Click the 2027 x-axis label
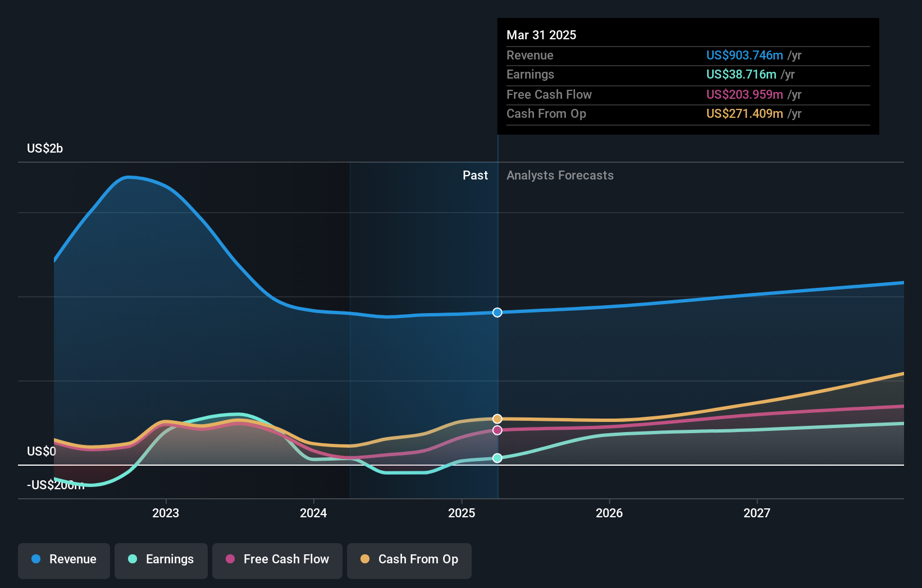This screenshot has height=588, width=922. pos(757,513)
